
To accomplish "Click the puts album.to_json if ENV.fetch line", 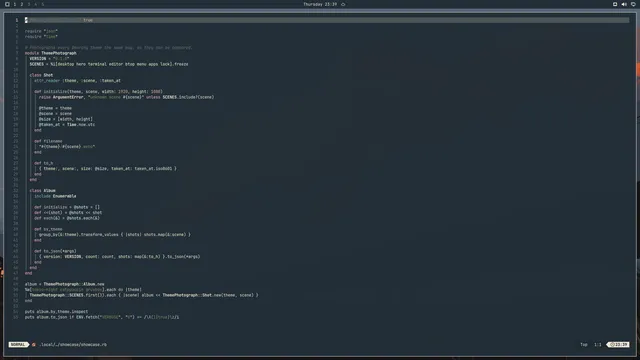I will pos(102,317).
